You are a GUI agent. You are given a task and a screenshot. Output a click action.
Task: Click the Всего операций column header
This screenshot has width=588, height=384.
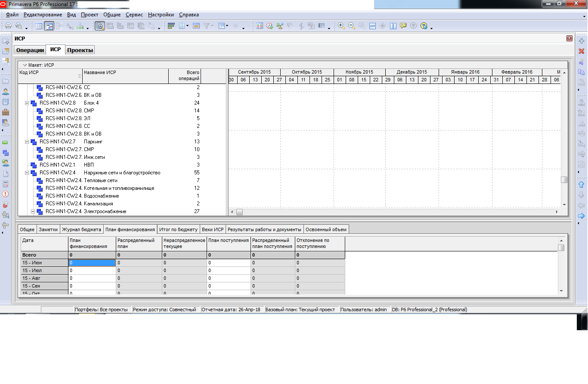click(185, 76)
